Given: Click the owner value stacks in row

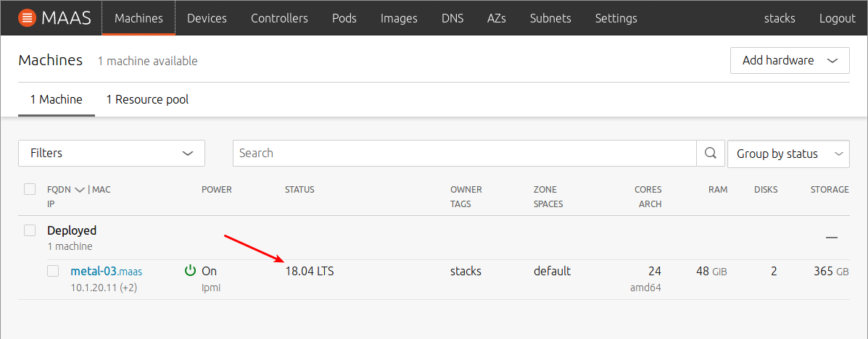Looking at the screenshot, I should (466, 271).
